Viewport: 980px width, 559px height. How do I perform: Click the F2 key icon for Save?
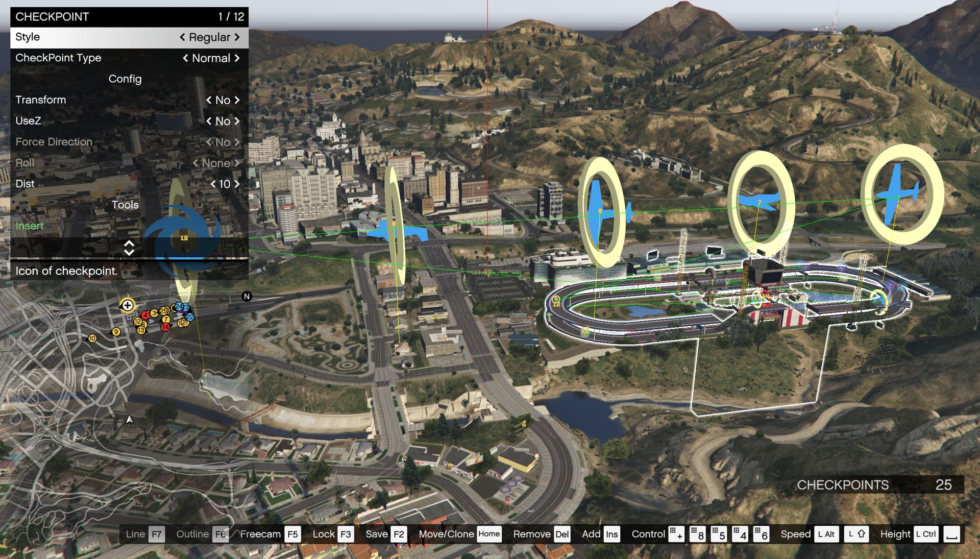(x=399, y=534)
